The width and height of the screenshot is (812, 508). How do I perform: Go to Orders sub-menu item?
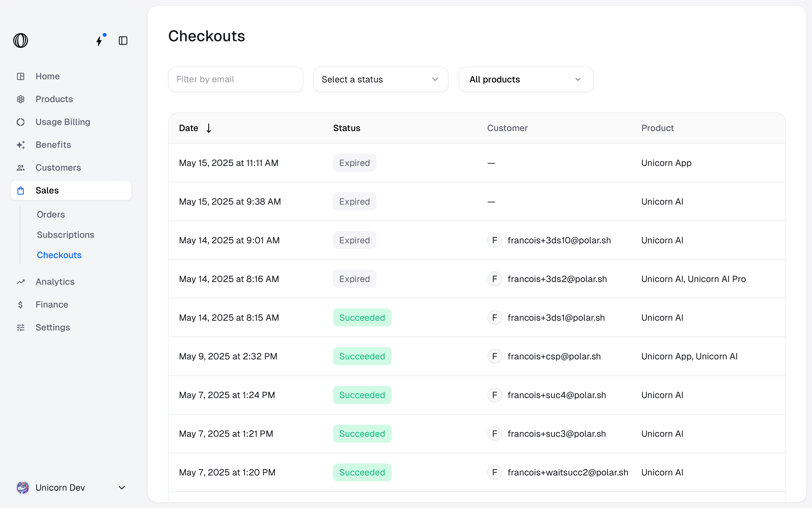click(51, 214)
